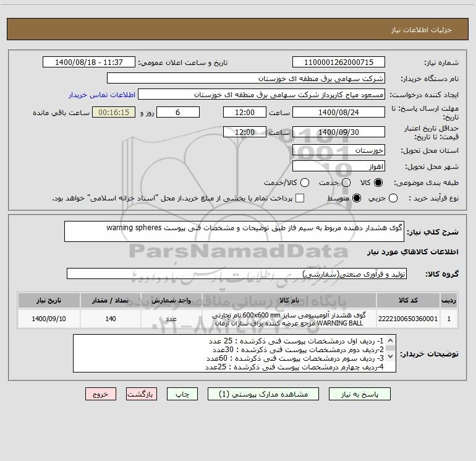Click the نام کالا column header
Image resolution: width=476 pixels, height=461 pixels.
(289, 300)
